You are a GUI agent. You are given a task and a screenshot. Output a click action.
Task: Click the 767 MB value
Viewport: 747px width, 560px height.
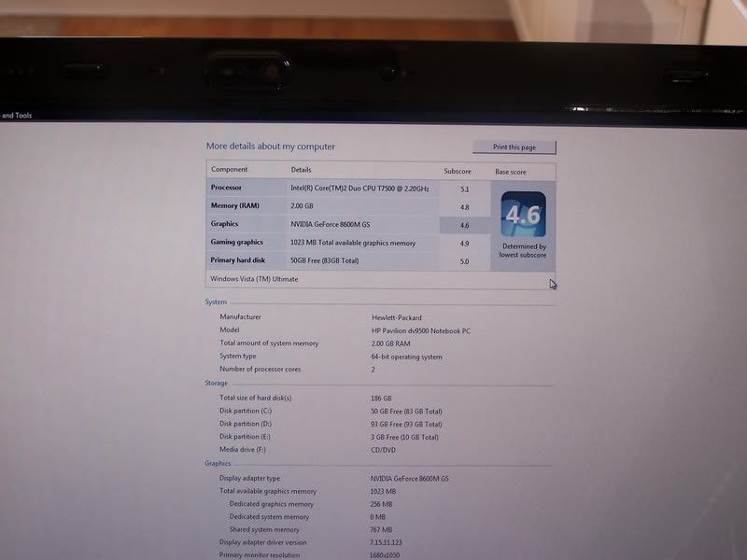pyautogui.click(x=381, y=530)
